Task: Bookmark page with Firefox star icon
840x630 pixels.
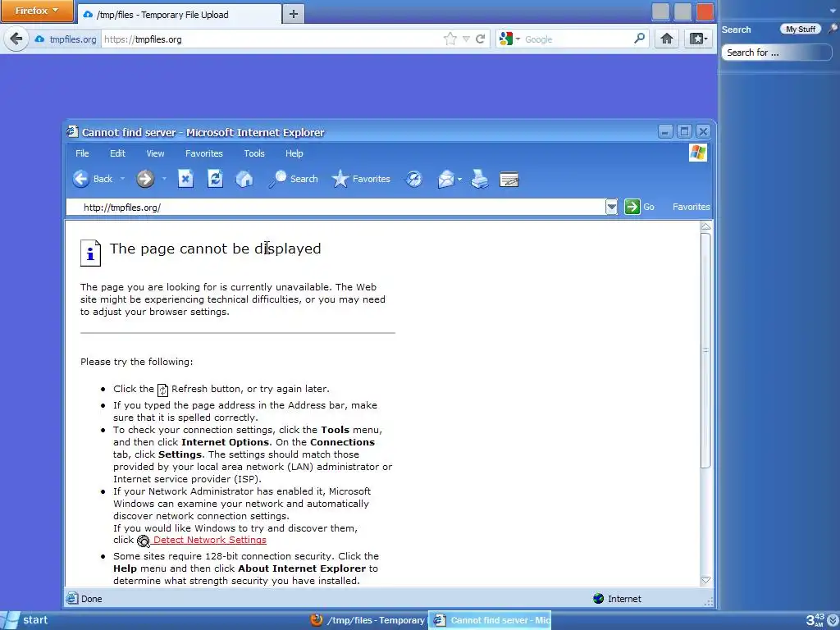Action: click(x=450, y=39)
